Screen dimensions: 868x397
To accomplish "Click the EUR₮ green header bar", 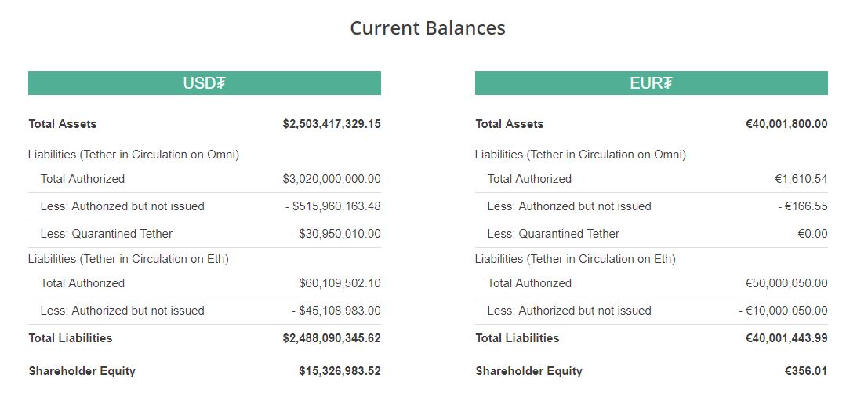I will 651,83.
